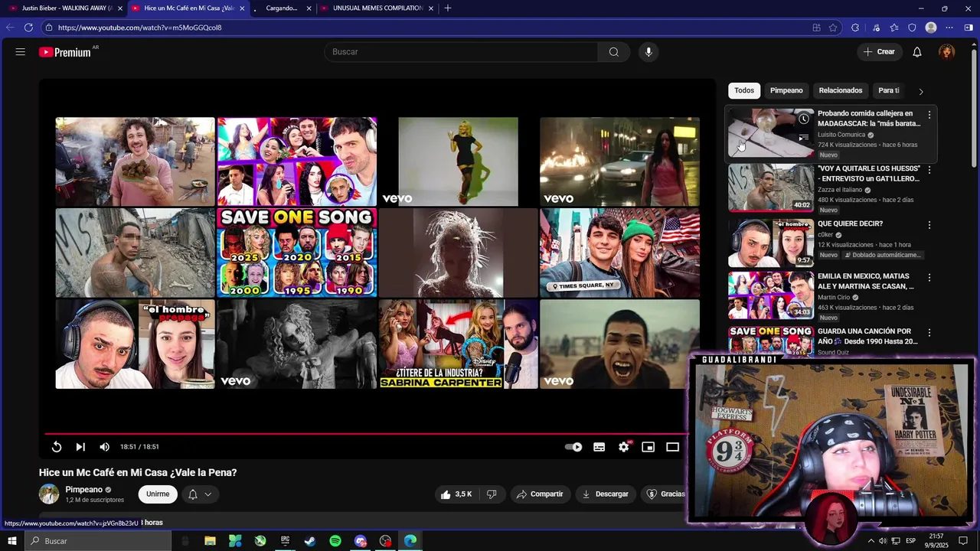Screen dimensions: 980x551
Task: Open options menu for the Madagascar video
Action: click(x=929, y=115)
